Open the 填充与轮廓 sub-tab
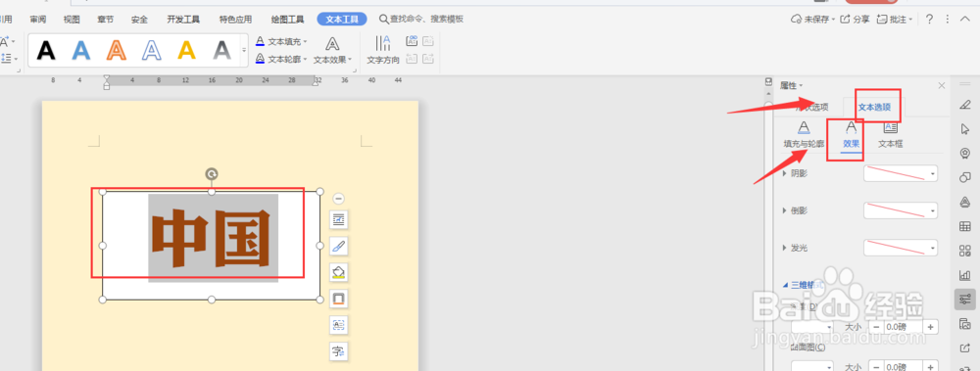 pyautogui.click(x=804, y=135)
